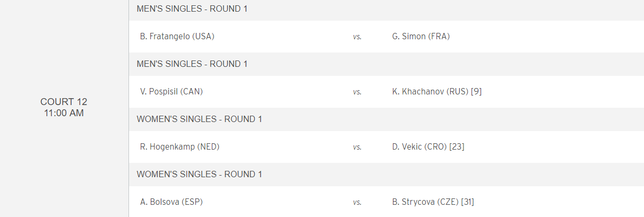This screenshot has width=644, height=217.
Task: Select the Fratangelo vs. Simon match row
Action: pyautogui.click(x=387, y=37)
